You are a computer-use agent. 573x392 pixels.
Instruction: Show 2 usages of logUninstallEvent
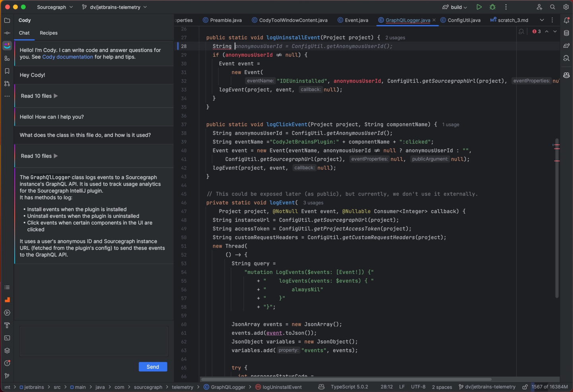point(395,38)
